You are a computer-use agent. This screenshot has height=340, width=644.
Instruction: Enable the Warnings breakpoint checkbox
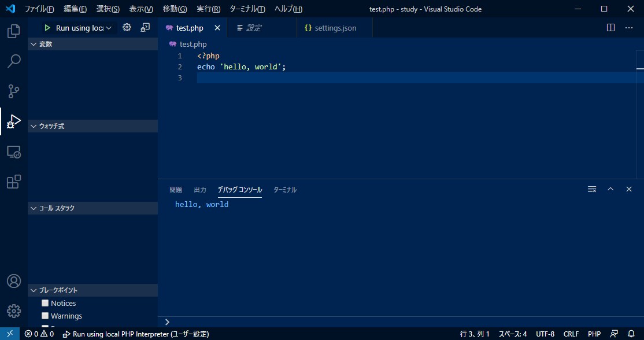point(45,316)
